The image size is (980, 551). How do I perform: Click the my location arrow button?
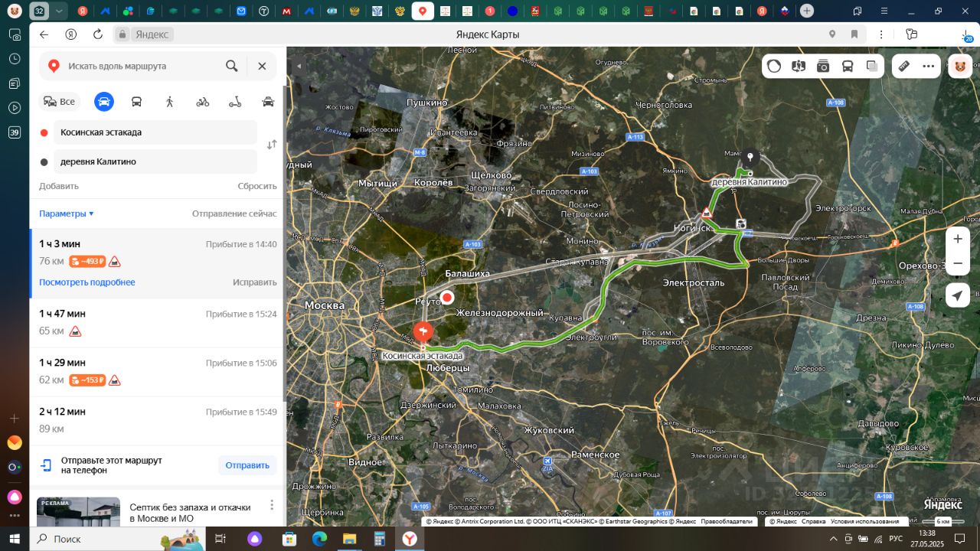click(x=957, y=295)
